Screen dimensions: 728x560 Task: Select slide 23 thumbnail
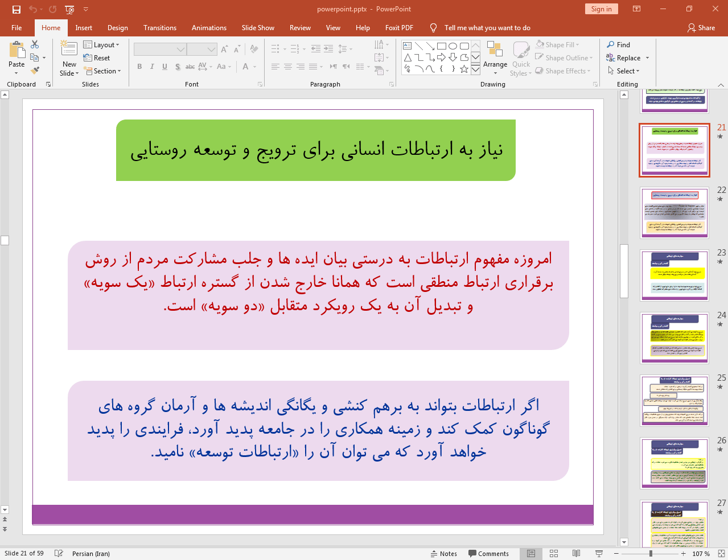[x=674, y=275]
